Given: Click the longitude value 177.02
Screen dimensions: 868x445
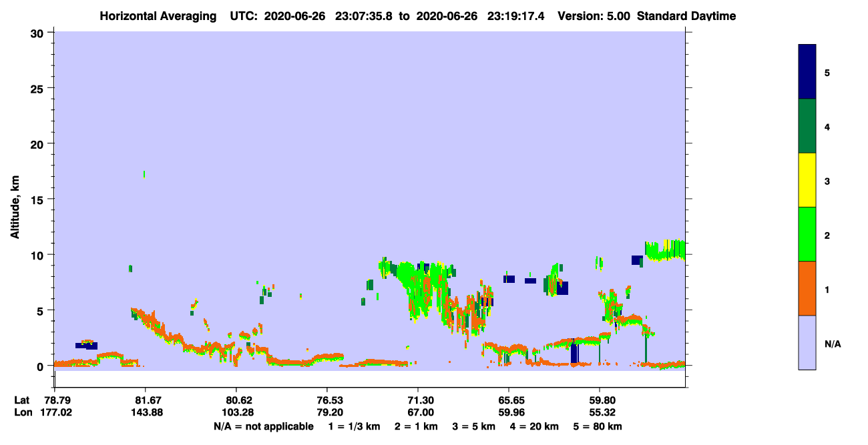Looking at the screenshot, I should [x=56, y=412].
